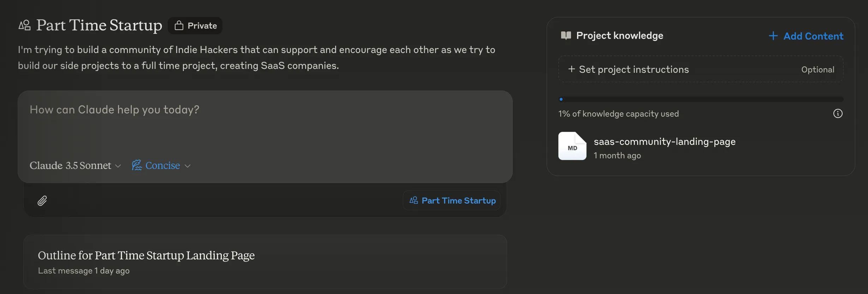Click the lock icon in Private badge

tap(179, 25)
